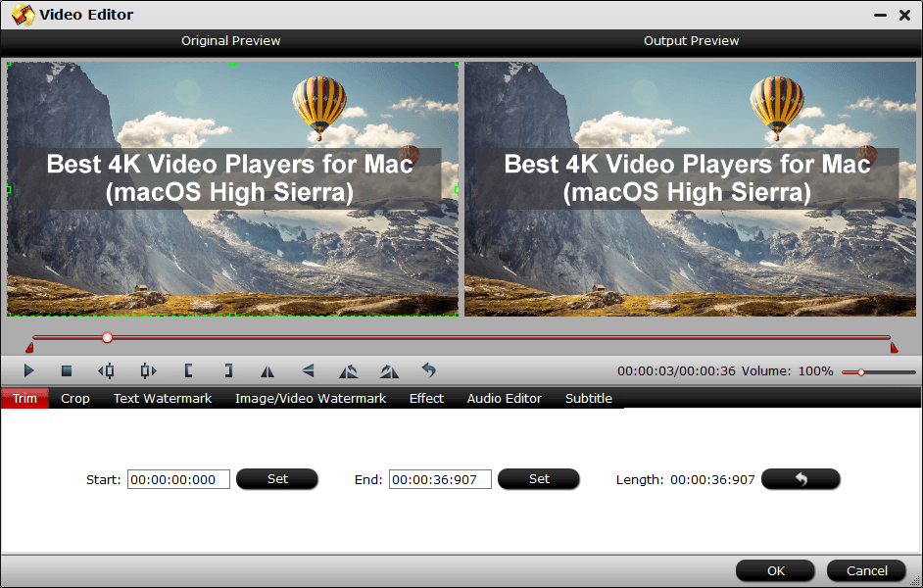This screenshot has height=588, width=923.
Task: Click the End time input field
Action: click(440, 479)
